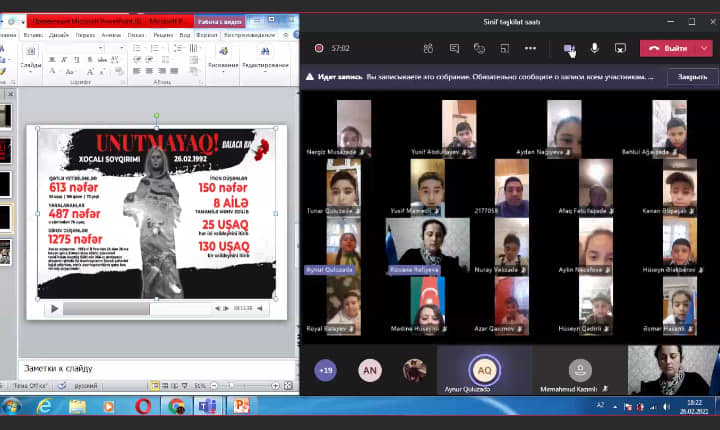Click PowerPoint numbered list icon
The image size is (720, 430).
tap(156, 48)
